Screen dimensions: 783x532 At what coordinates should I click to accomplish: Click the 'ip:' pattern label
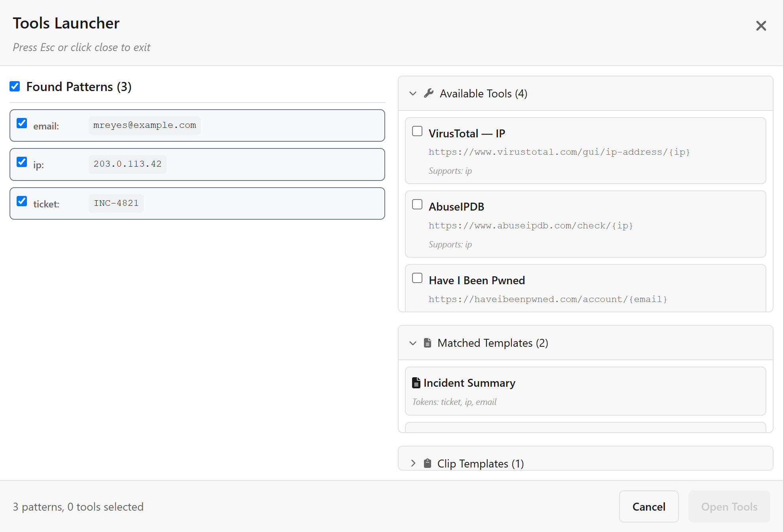[38, 165]
